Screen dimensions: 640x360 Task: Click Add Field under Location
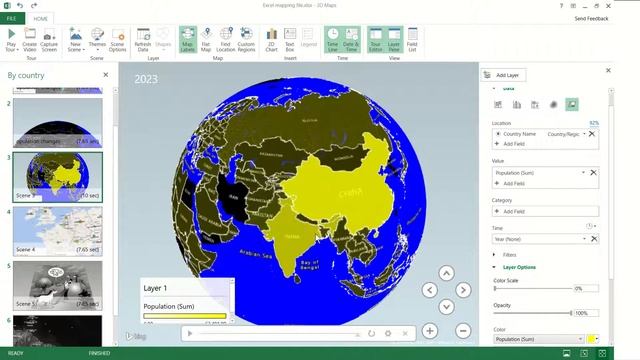510,144
